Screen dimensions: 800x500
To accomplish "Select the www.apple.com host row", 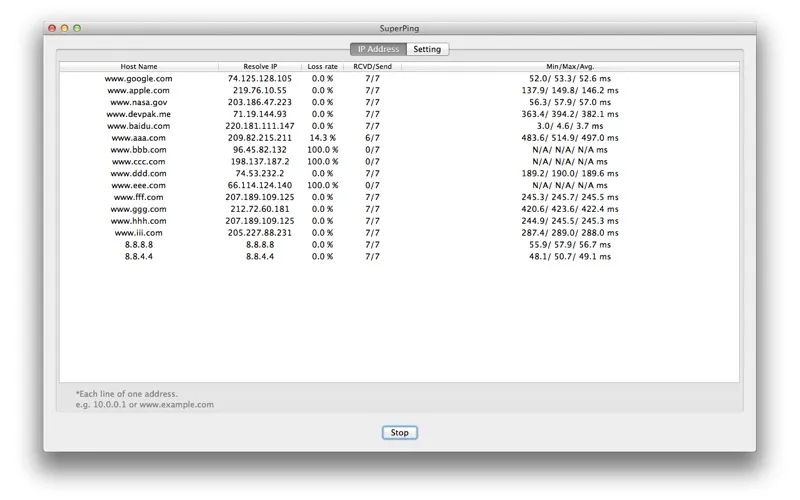I will tap(139, 90).
